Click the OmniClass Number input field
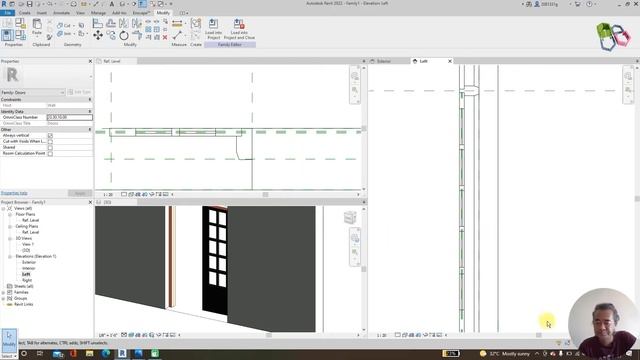The image size is (640, 360). (69, 117)
